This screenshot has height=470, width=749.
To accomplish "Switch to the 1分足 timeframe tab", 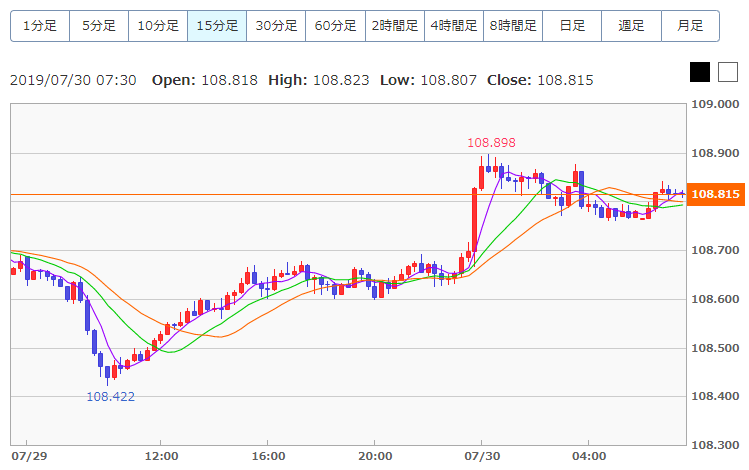I will [40, 26].
